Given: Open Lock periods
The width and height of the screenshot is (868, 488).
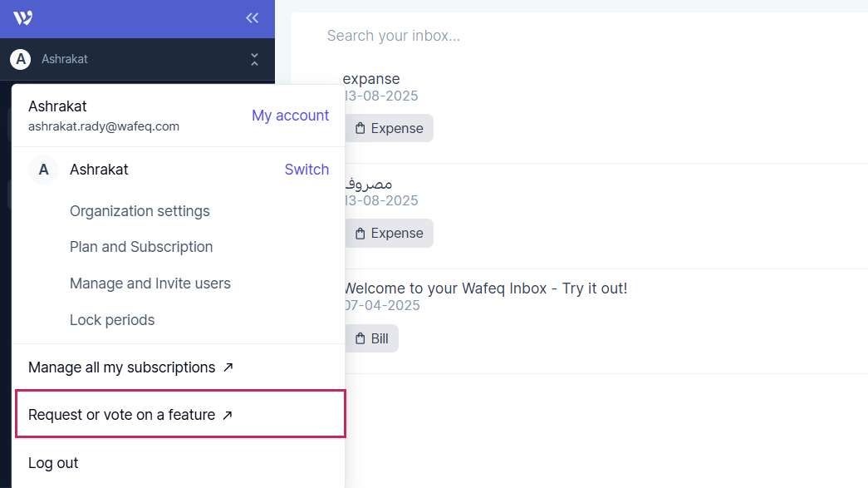Looking at the screenshot, I should click(x=112, y=319).
